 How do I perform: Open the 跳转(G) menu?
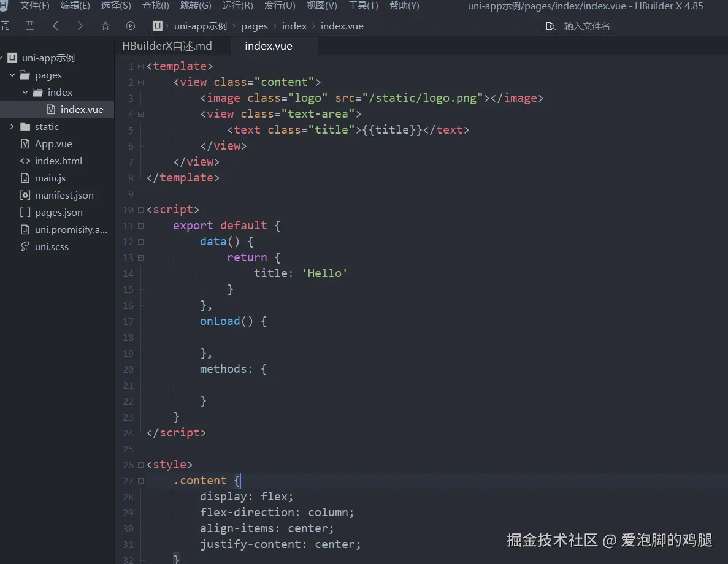196,6
